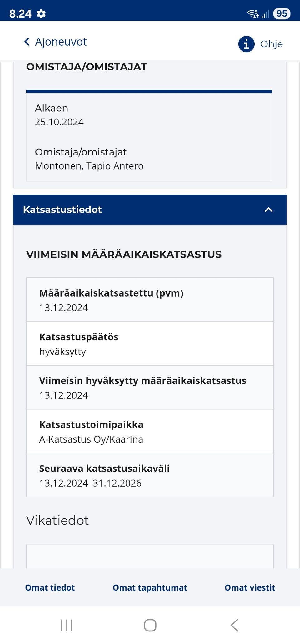The image size is (300, 644).
Task: Select the Katsastustoimipaikka A-Katsastus Oy/Kaarina row
Action: (x=150, y=432)
